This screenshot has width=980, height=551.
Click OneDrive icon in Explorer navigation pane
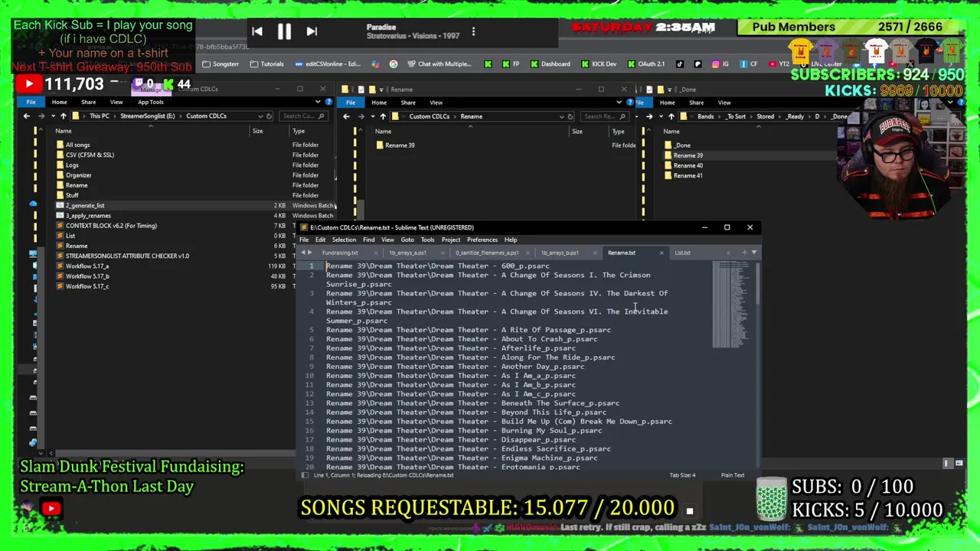point(33,204)
